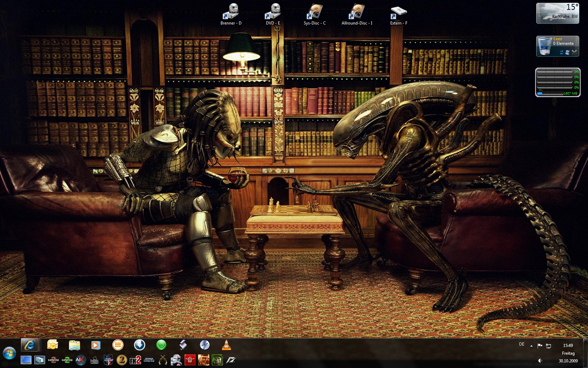Viewport: 588px width, 368px height.
Task: Open the silver scroll script icon app
Action: [x=183, y=345]
